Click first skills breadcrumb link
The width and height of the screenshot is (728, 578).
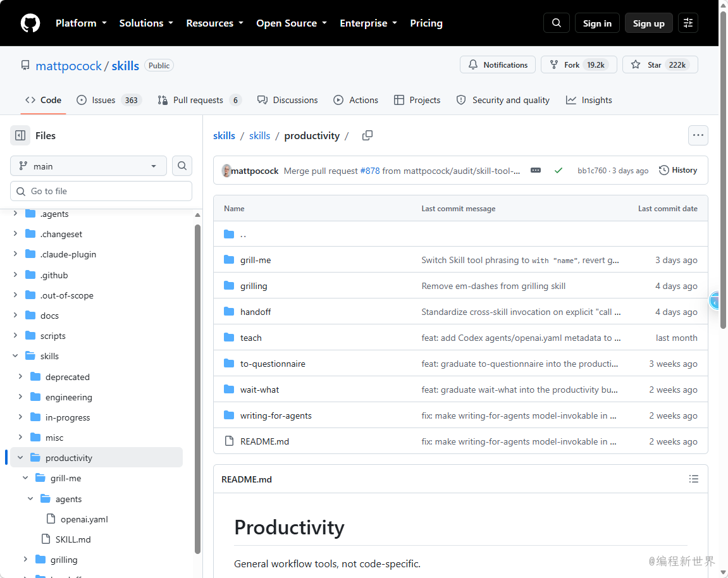225,135
